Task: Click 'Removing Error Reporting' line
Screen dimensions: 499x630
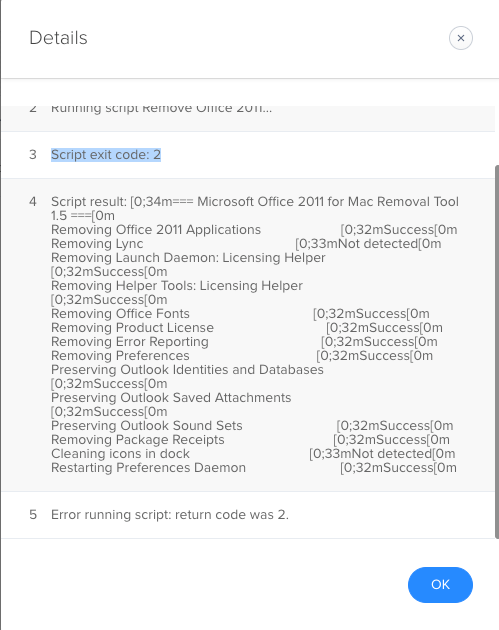Action: coord(130,342)
